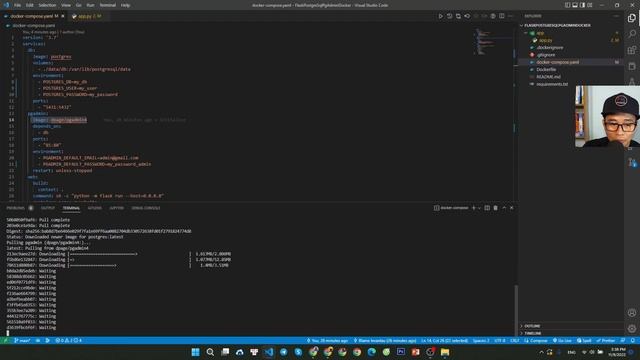The width and height of the screenshot is (640, 360).
Task: Toggle Prettier in status bar
Action: point(606,340)
